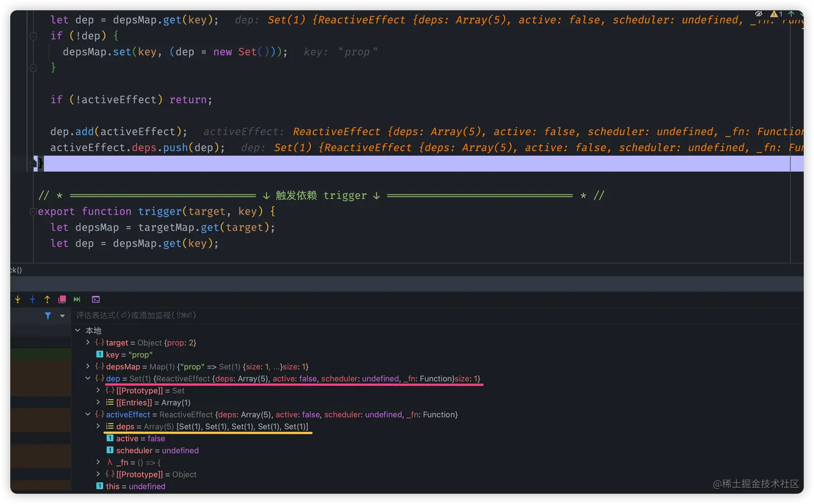Expand the target Object variable
Viewport: 814px width, 504px height.
[88, 342]
